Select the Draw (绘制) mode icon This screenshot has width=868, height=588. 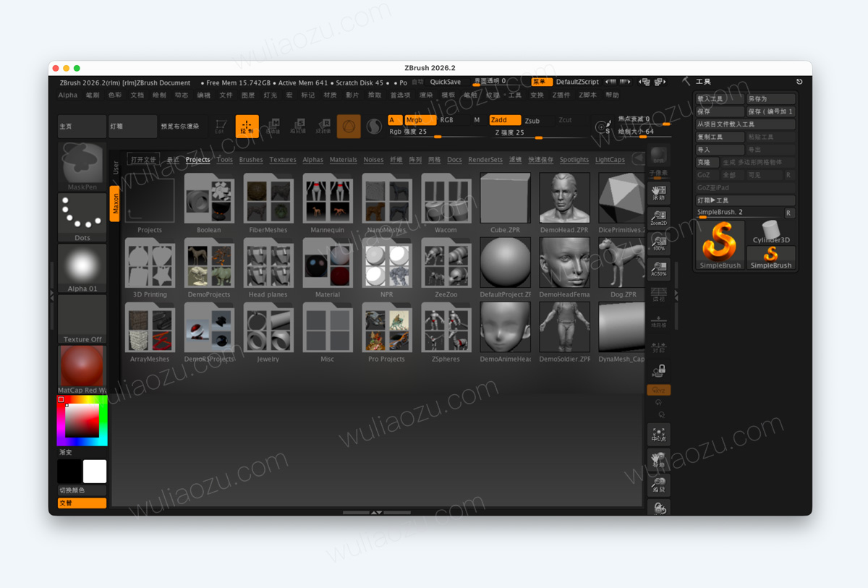pyautogui.click(x=247, y=126)
